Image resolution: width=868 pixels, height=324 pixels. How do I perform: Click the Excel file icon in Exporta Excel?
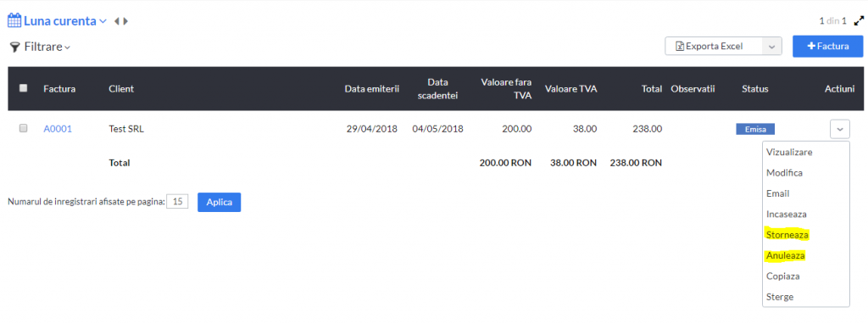(680, 47)
